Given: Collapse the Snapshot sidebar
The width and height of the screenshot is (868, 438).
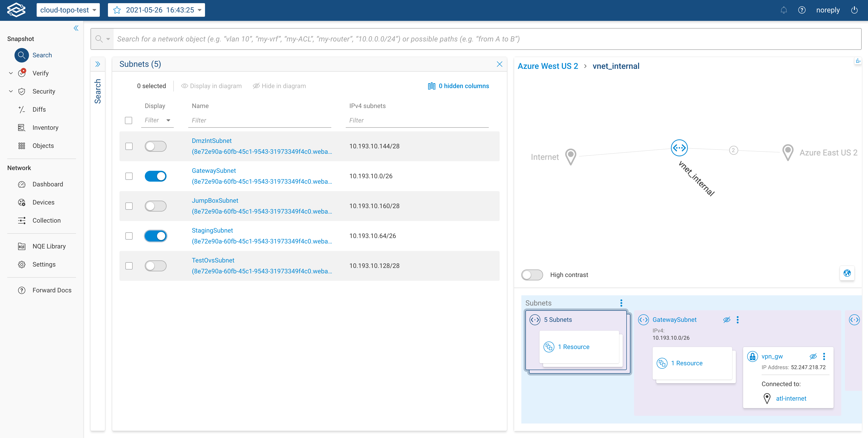Looking at the screenshot, I should click(76, 28).
